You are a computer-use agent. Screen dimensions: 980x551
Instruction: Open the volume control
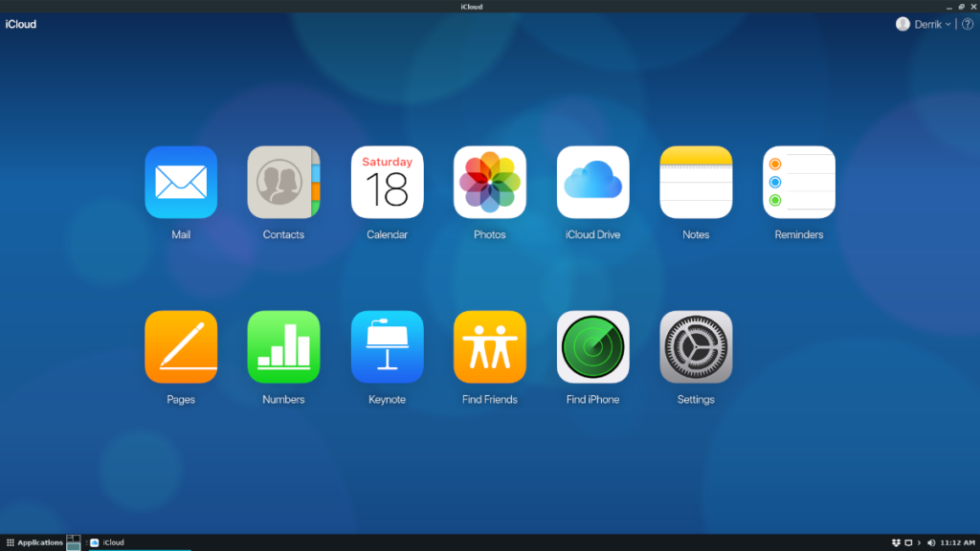pyautogui.click(x=930, y=541)
